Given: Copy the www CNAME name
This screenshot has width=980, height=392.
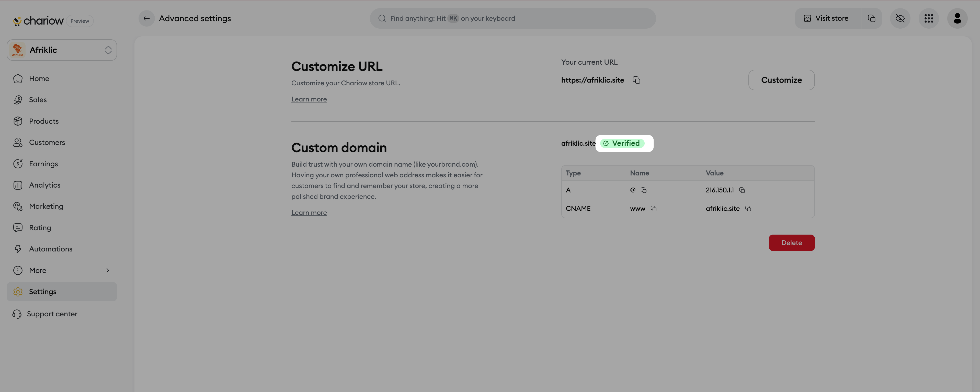Looking at the screenshot, I should click(x=654, y=208).
